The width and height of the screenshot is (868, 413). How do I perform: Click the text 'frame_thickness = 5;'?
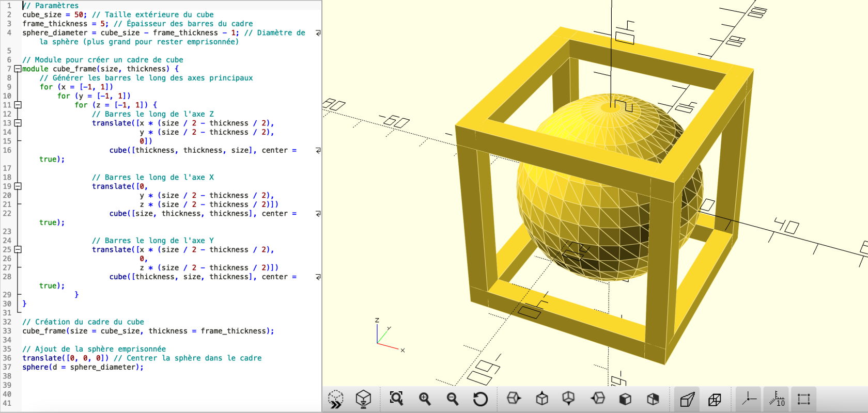(x=66, y=24)
